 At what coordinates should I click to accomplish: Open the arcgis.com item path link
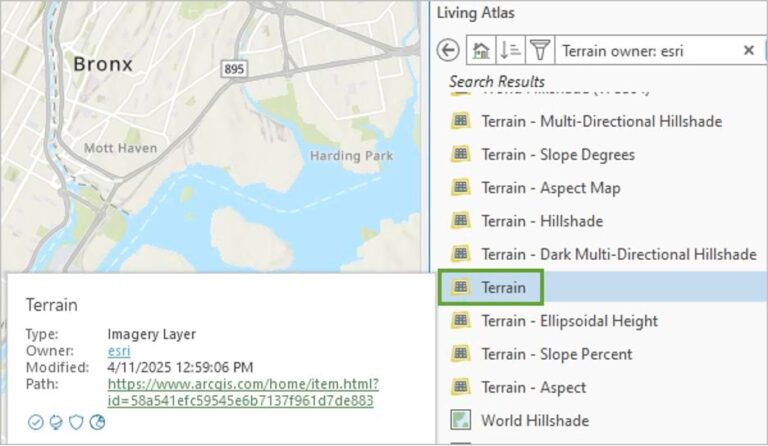click(x=243, y=392)
